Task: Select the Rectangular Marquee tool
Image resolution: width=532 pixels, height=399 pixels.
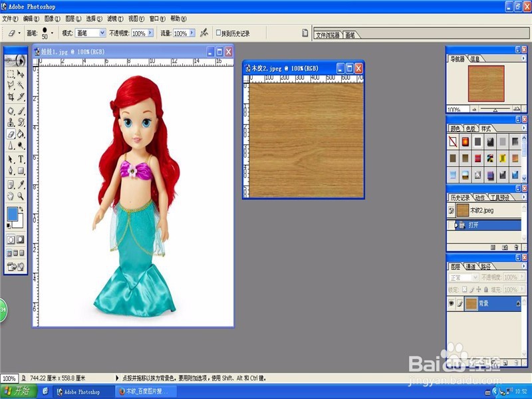Action: [11, 74]
